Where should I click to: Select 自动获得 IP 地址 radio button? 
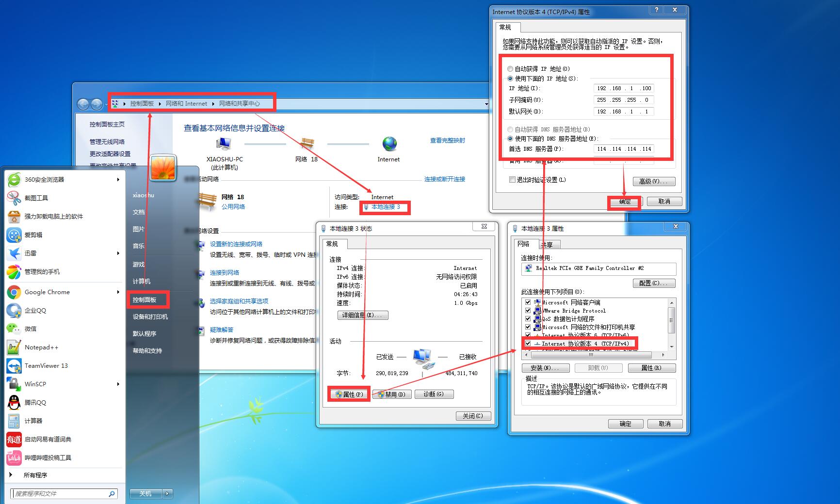click(x=510, y=69)
